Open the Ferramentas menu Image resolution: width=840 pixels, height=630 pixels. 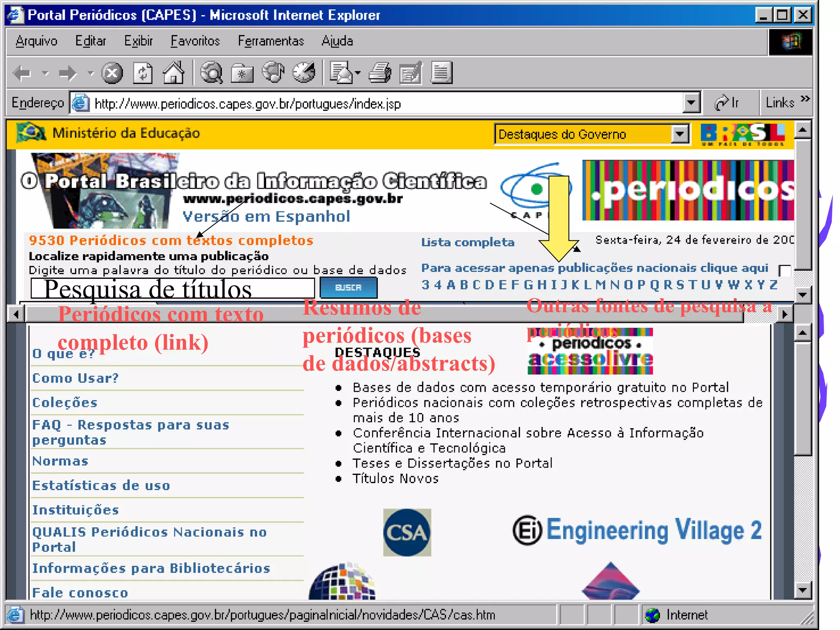tap(271, 41)
